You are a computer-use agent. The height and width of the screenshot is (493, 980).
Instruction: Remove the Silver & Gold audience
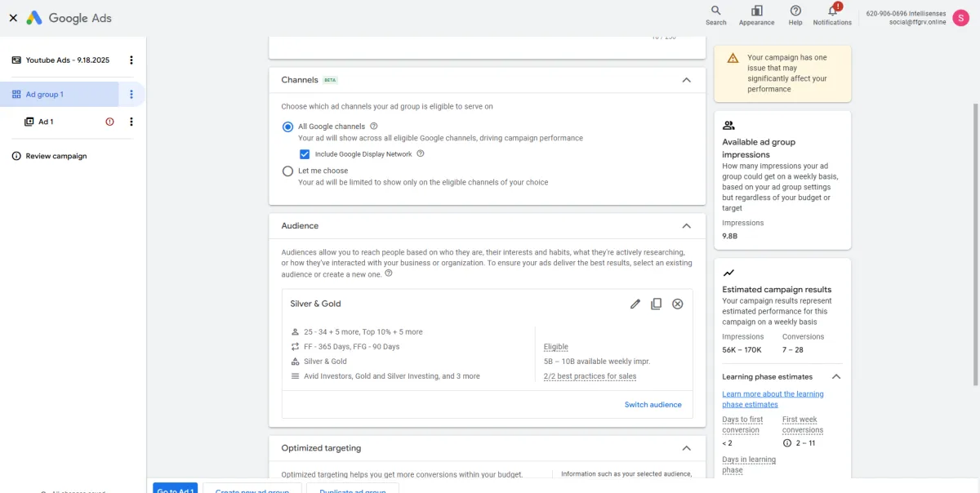[677, 304]
